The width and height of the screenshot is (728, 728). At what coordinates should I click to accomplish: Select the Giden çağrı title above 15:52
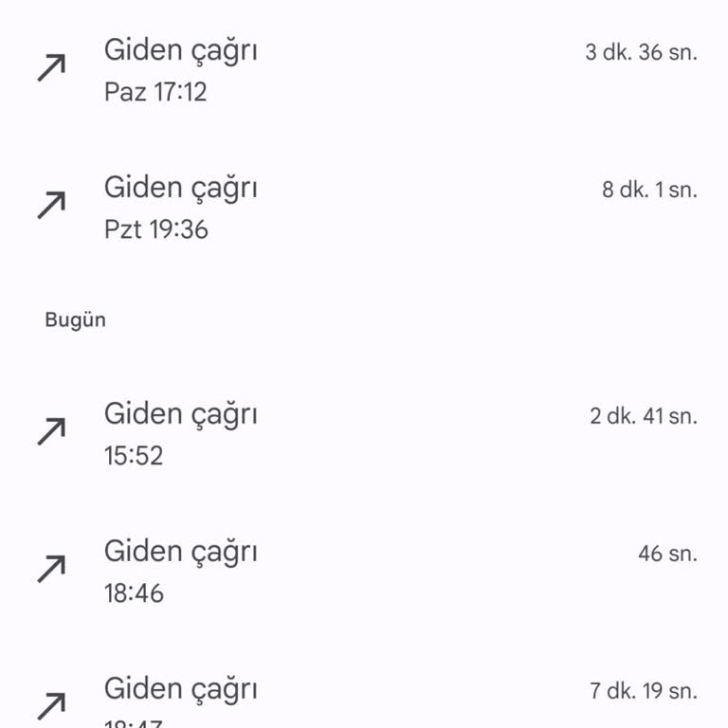click(x=180, y=413)
